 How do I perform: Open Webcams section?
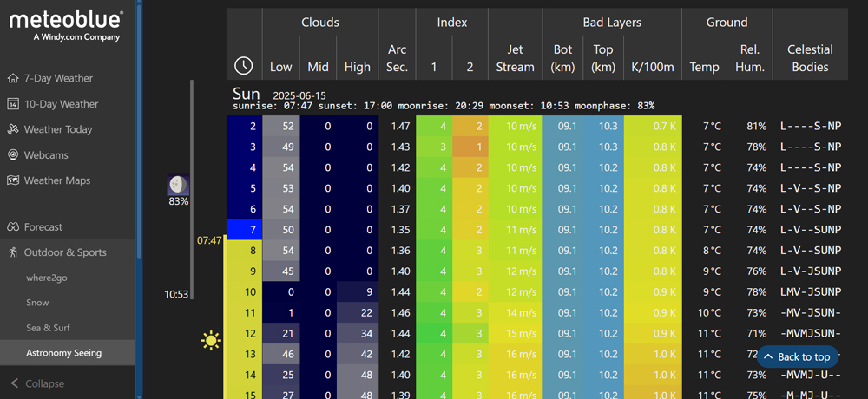tap(46, 154)
